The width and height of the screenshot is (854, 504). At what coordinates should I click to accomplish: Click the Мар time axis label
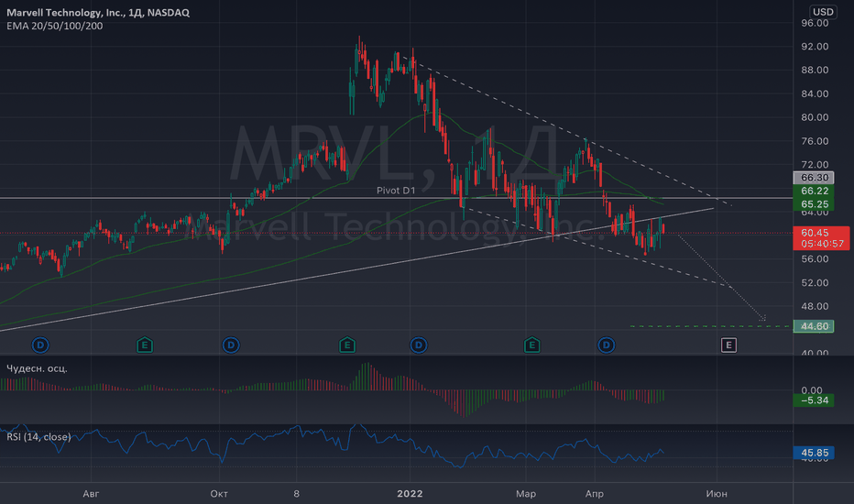[x=526, y=494]
